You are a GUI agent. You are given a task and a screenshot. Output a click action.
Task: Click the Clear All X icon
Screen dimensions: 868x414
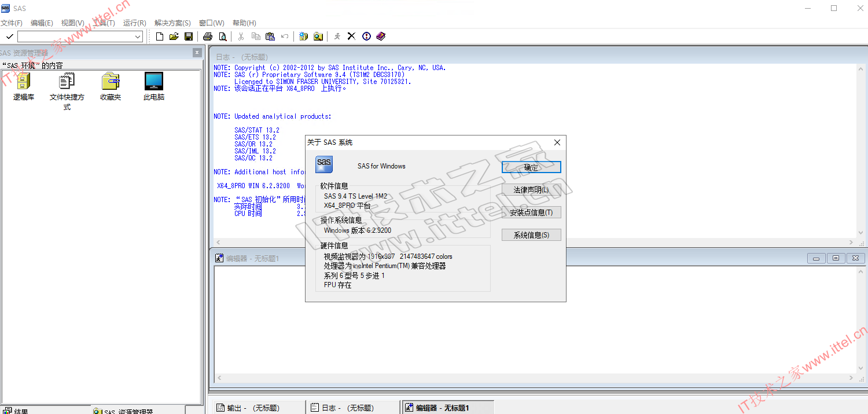click(x=351, y=36)
